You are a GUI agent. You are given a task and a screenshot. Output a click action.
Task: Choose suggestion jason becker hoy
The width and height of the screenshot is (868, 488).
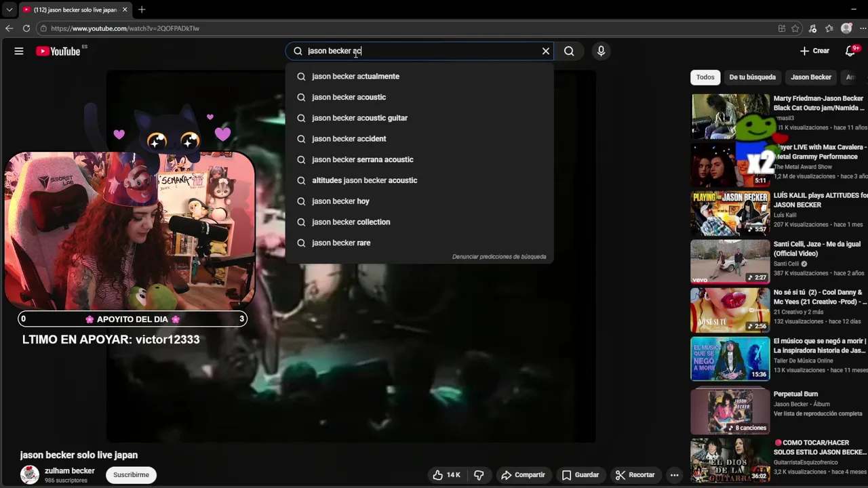click(x=419, y=201)
